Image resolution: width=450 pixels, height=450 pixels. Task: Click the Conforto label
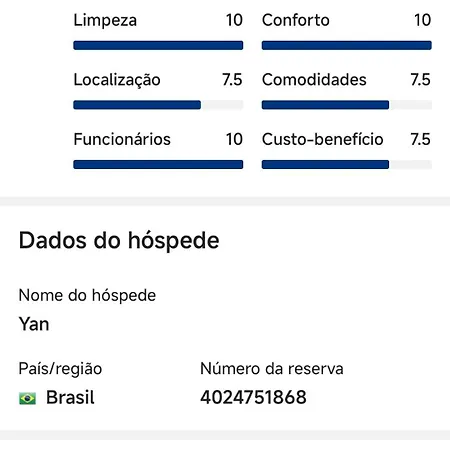tap(296, 20)
